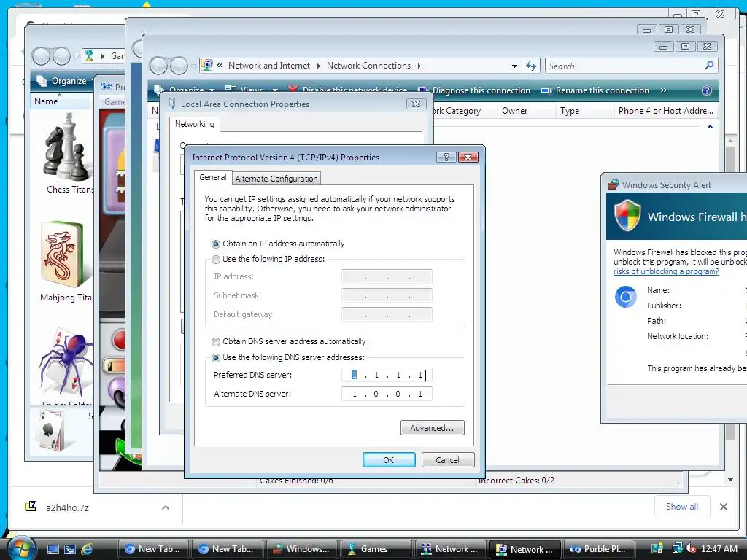Open the Windows Start orb
The image size is (747, 560).
click(x=20, y=548)
